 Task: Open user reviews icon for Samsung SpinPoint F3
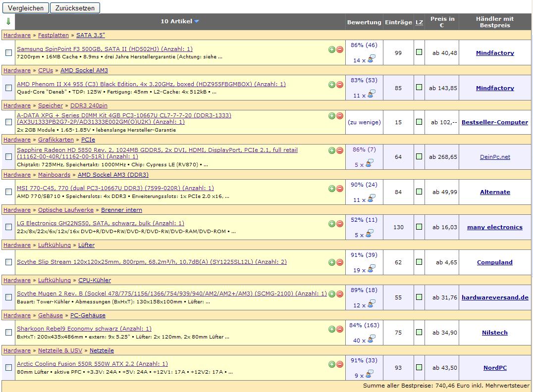(371, 59)
